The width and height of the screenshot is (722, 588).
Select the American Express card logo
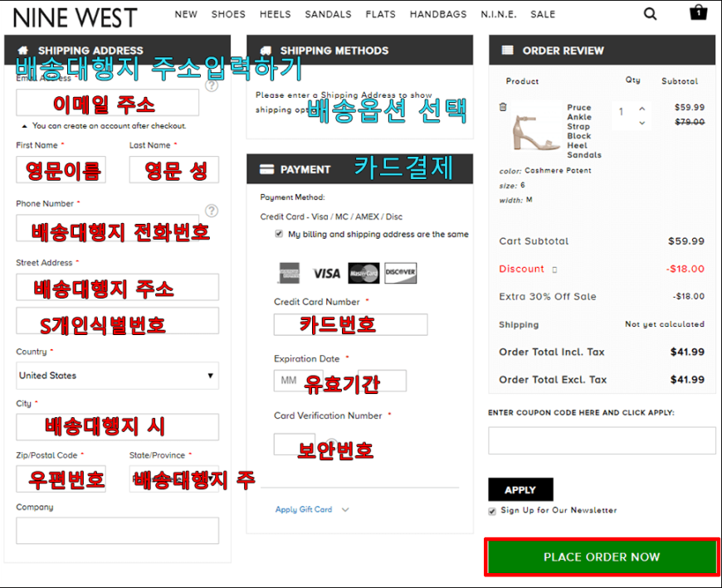290,274
